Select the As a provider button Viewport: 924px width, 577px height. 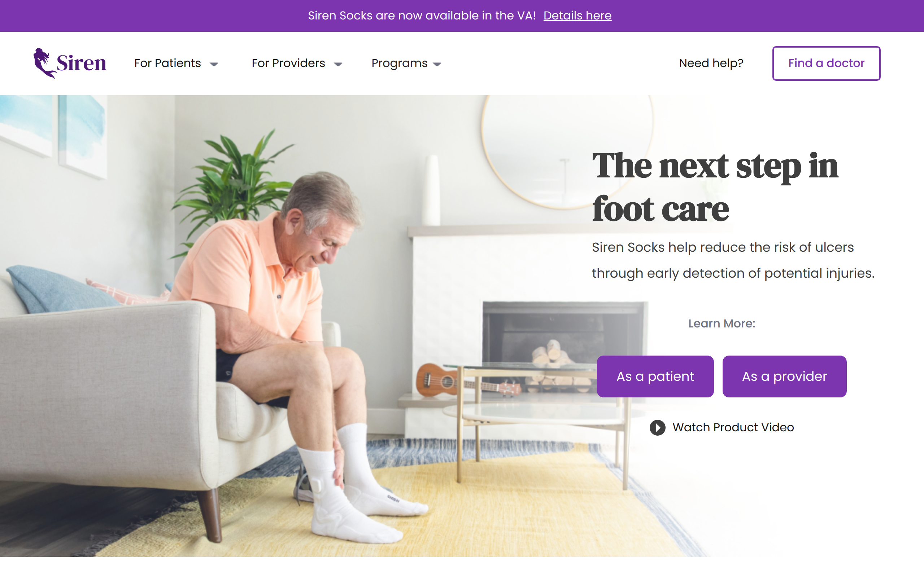(784, 376)
